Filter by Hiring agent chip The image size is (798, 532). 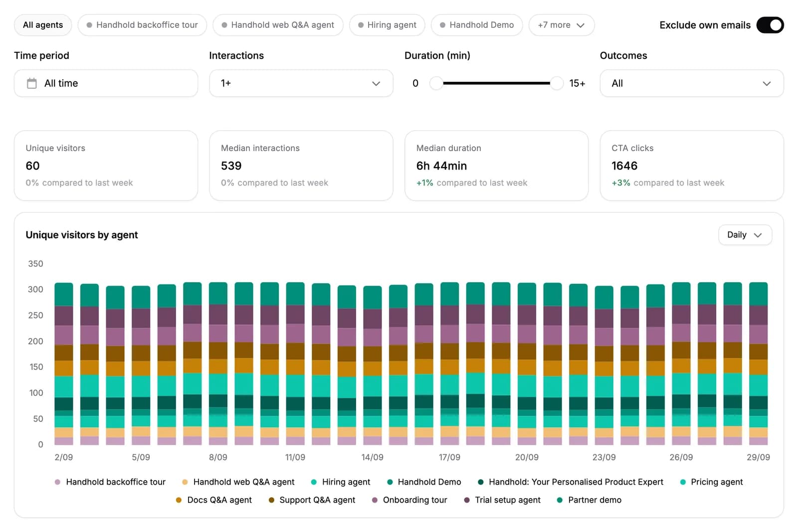[387, 25]
